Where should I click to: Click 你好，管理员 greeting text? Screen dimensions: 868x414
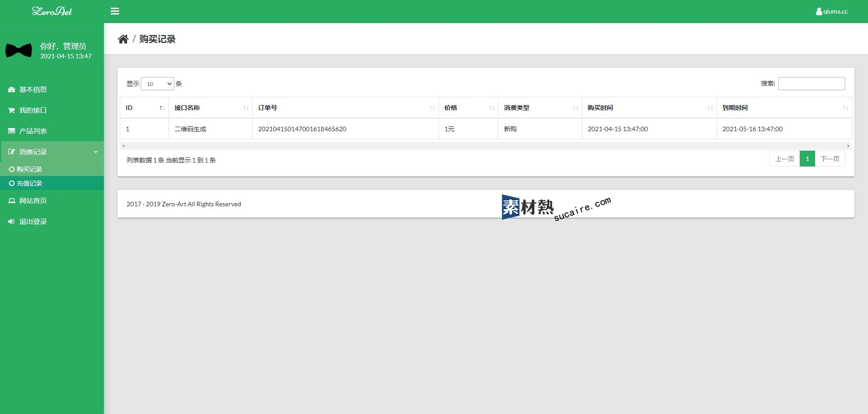63,46
